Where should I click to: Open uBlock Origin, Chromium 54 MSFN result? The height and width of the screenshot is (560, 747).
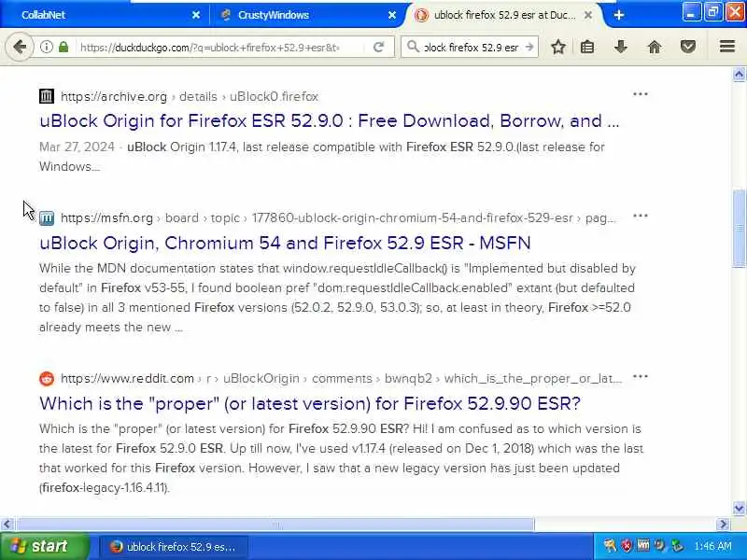tap(285, 243)
